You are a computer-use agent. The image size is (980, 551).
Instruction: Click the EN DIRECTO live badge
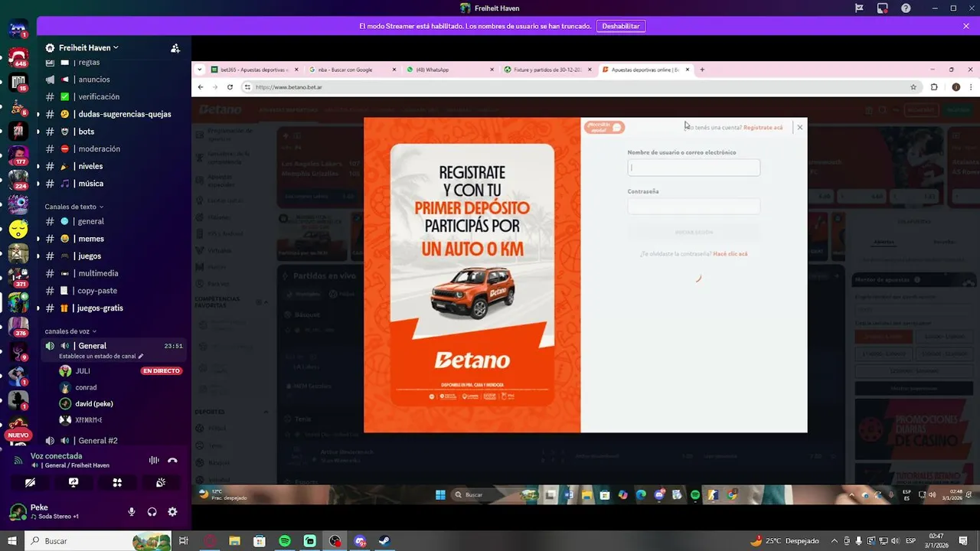click(x=161, y=371)
